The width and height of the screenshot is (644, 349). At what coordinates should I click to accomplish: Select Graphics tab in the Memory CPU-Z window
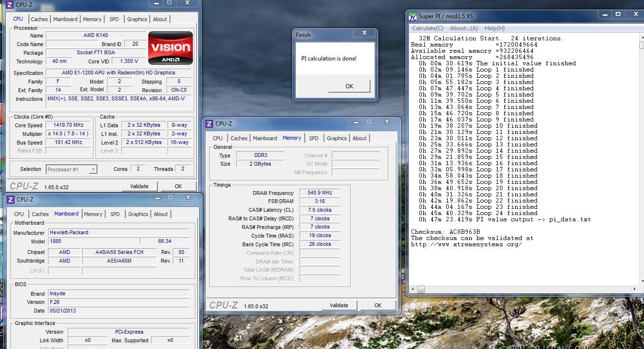click(x=337, y=138)
